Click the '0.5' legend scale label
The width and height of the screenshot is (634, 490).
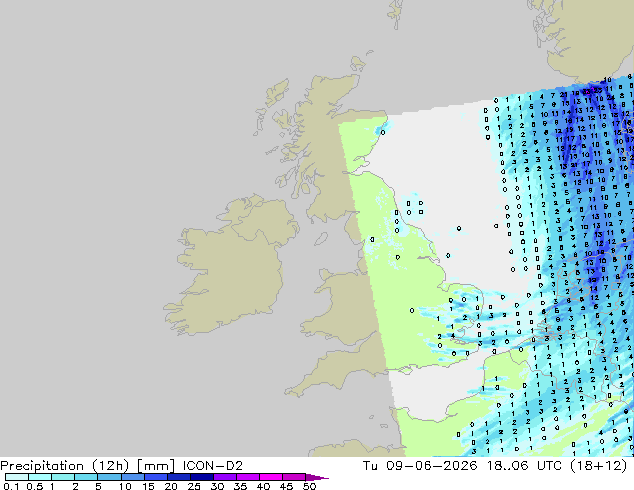tap(35, 486)
